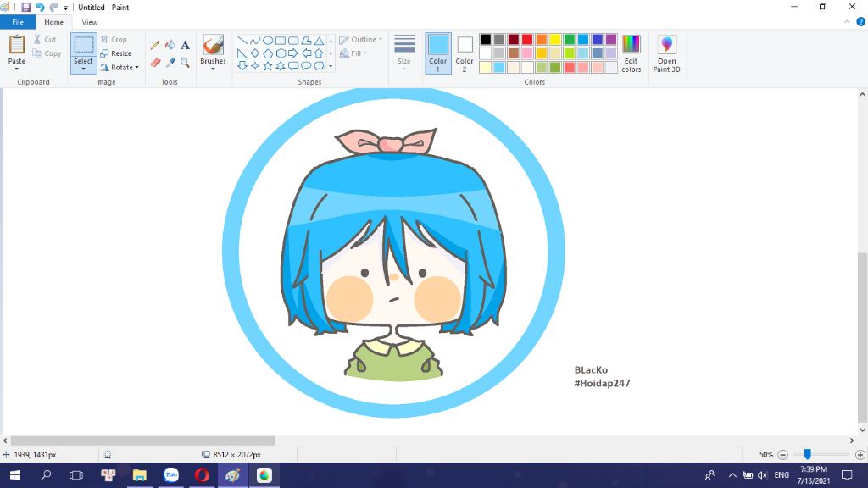This screenshot has height=488, width=868.
Task: Pick the yellow color swatch
Action: (555, 39)
